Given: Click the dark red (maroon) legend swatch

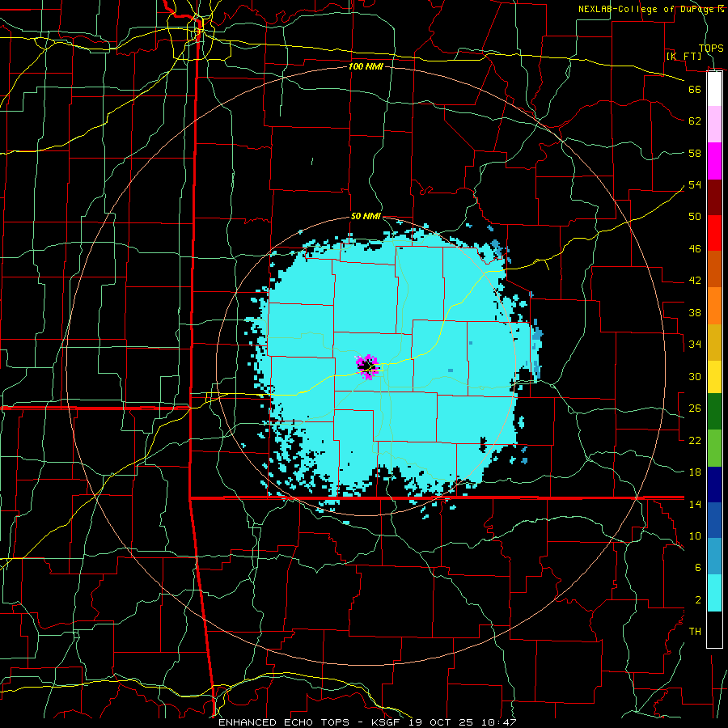Looking at the screenshot, I should click(714, 197).
